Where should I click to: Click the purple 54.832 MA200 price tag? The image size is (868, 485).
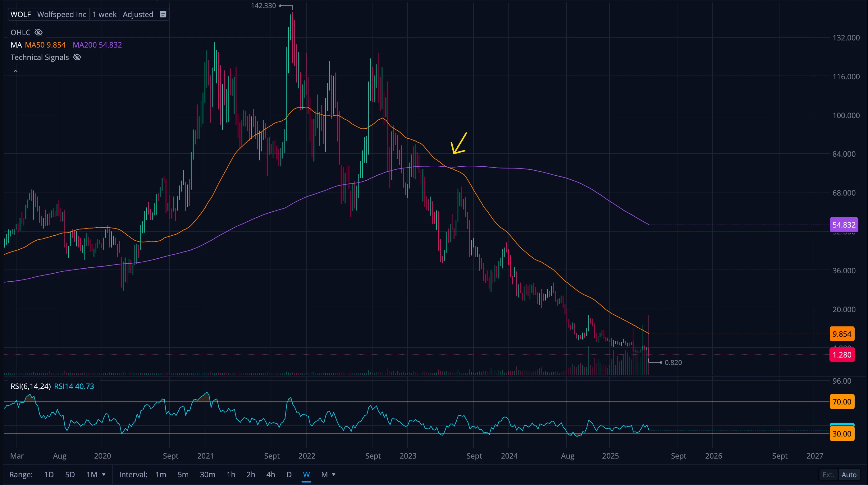pyautogui.click(x=844, y=225)
